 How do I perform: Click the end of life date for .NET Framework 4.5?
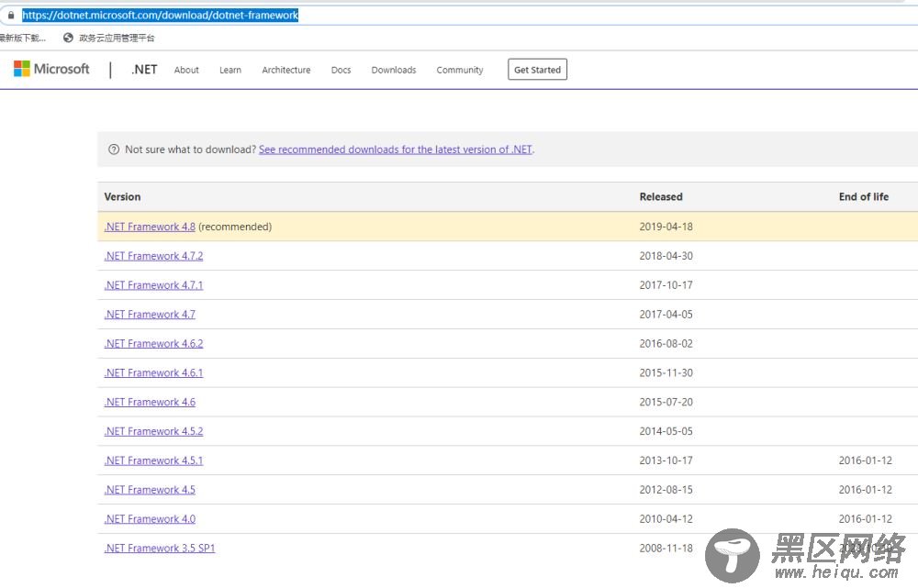866,490
